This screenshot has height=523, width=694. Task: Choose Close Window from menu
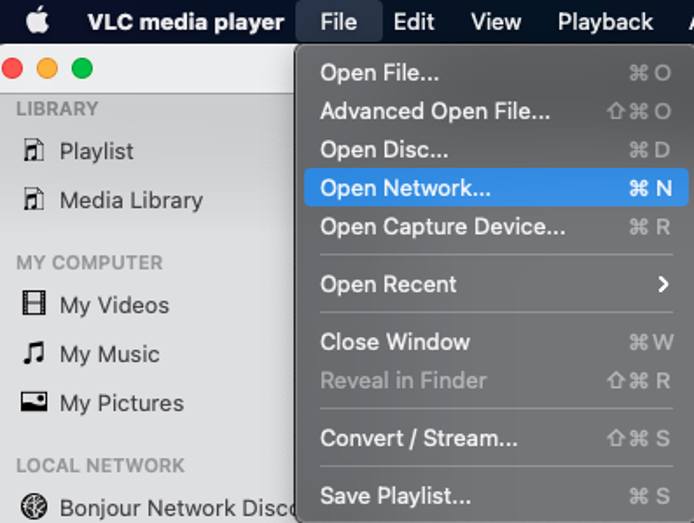click(x=394, y=341)
